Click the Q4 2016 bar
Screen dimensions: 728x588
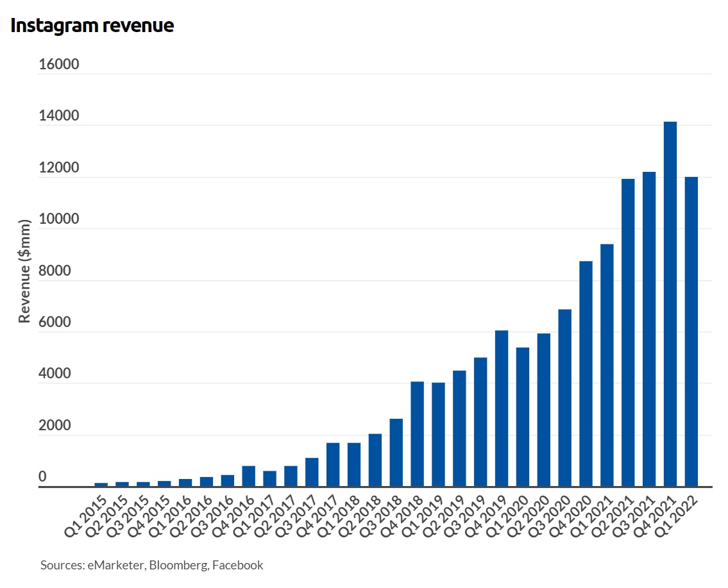coord(249,476)
